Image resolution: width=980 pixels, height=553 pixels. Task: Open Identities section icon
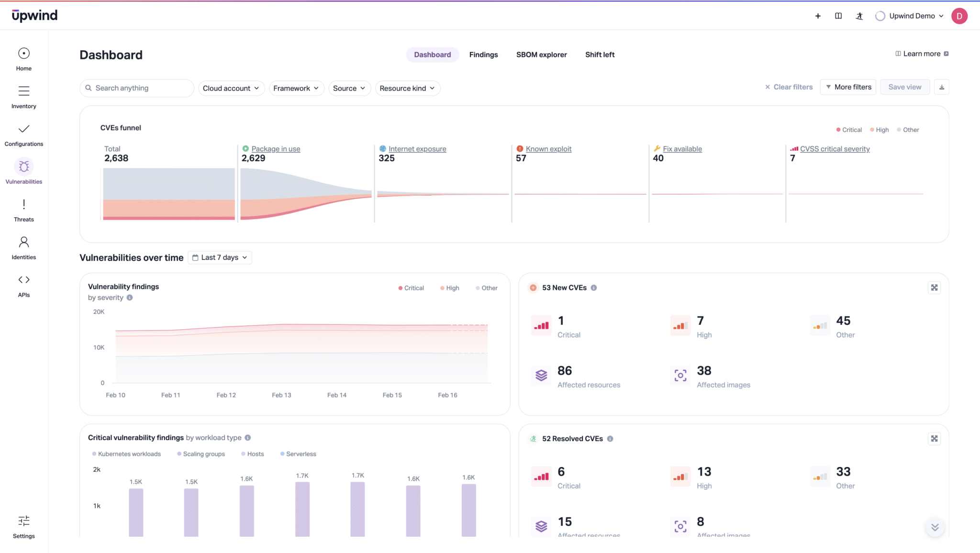24,242
